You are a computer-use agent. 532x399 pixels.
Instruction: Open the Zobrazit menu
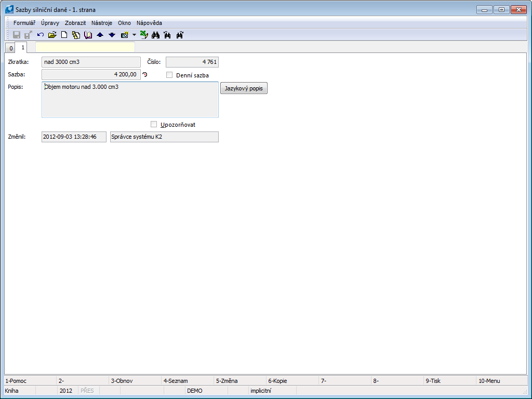[75, 23]
